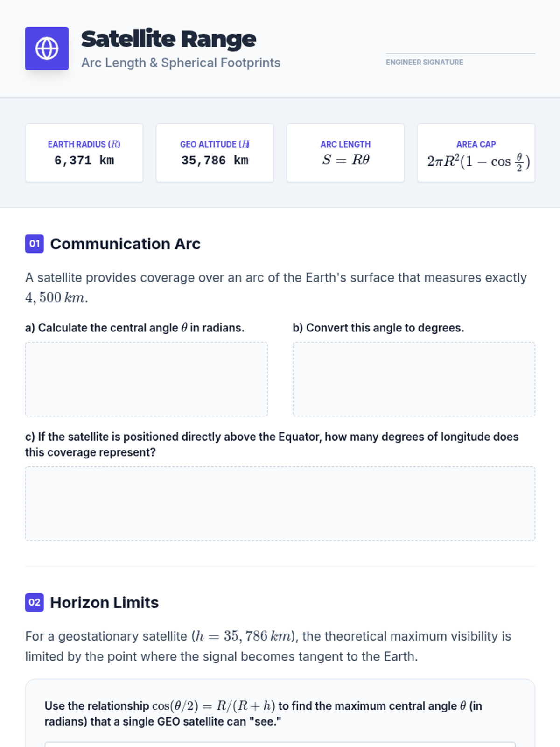
Task: Select the Earth Radius 6,371 km card
Action: click(84, 153)
